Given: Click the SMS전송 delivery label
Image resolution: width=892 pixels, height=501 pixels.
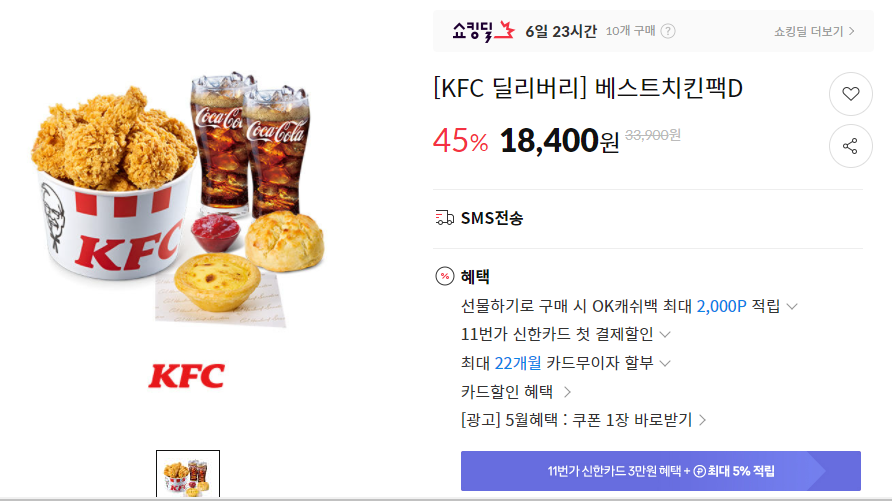Looking at the screenshot, I should (x=492, y=218).
